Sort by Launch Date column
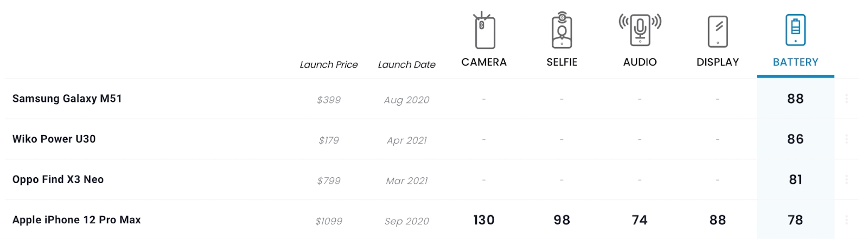 pyautogui.click(x=407, y=64)
